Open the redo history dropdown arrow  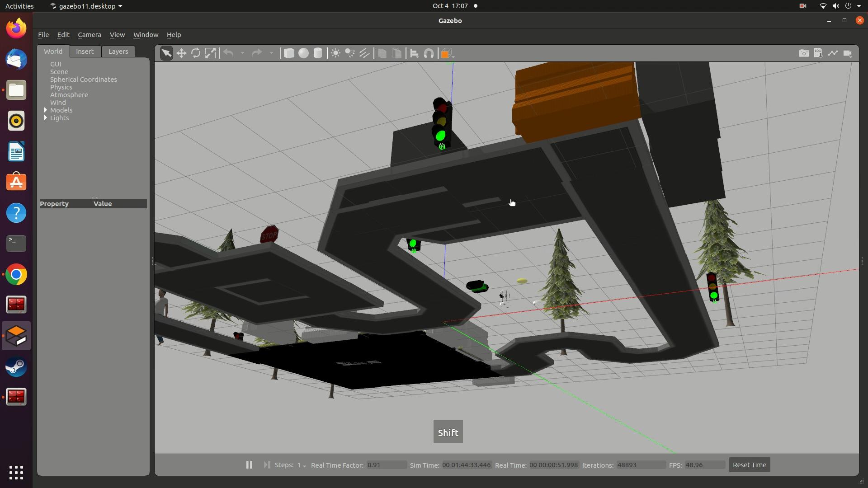(271, 53)
